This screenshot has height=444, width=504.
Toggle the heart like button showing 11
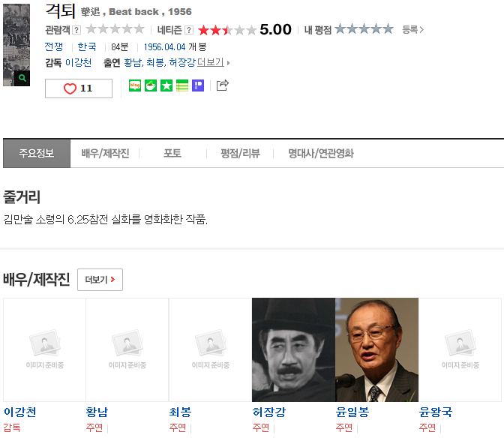[79, 88]
